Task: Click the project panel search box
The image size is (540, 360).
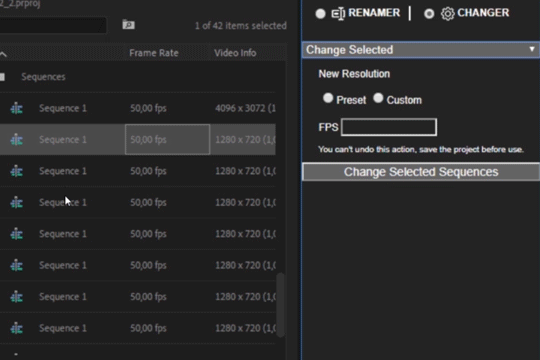Action: 53,25
